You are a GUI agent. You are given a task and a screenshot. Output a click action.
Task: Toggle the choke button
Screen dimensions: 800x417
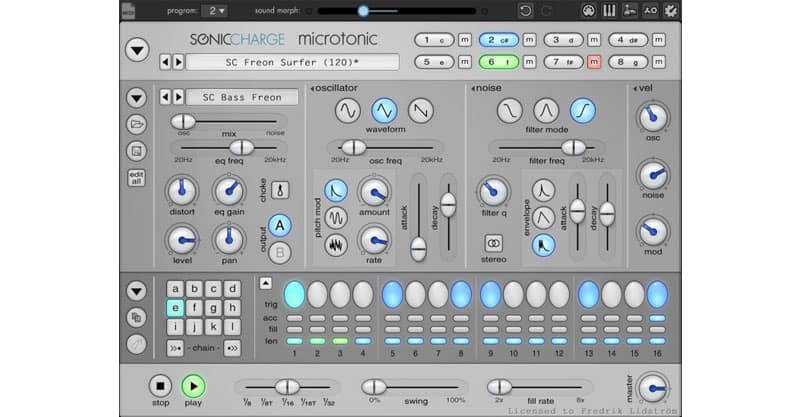tap(280, 190)
